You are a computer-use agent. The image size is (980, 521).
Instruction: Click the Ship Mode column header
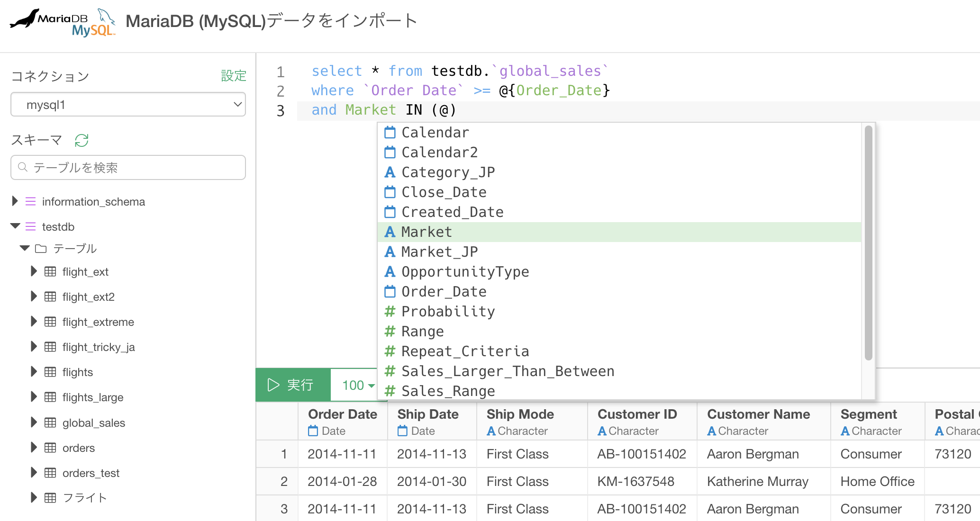coord(532,422)
